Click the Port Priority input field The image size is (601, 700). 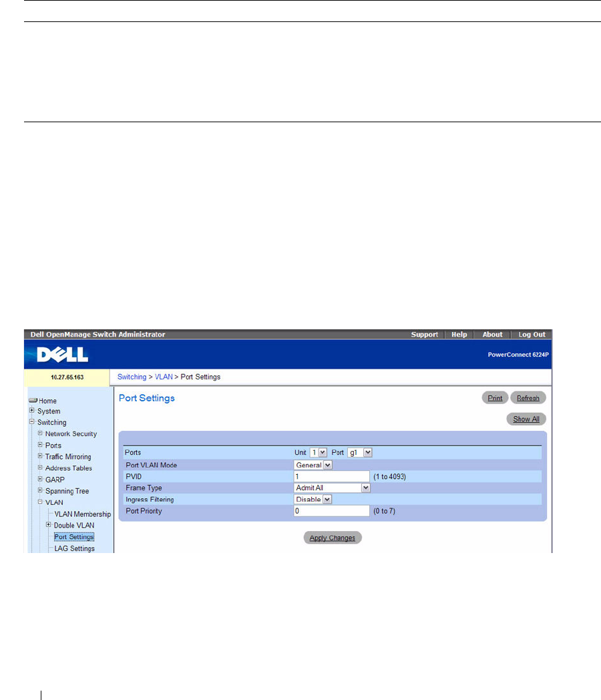331,511
